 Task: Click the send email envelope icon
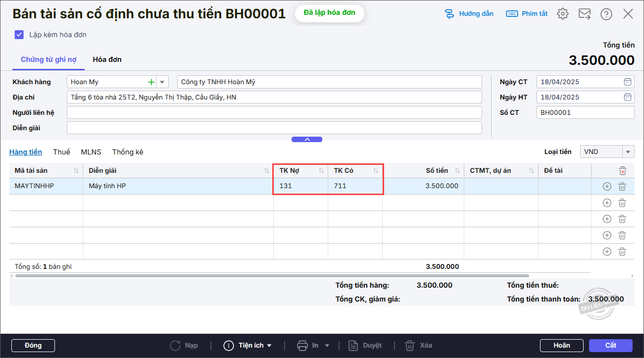coord(585,14)
